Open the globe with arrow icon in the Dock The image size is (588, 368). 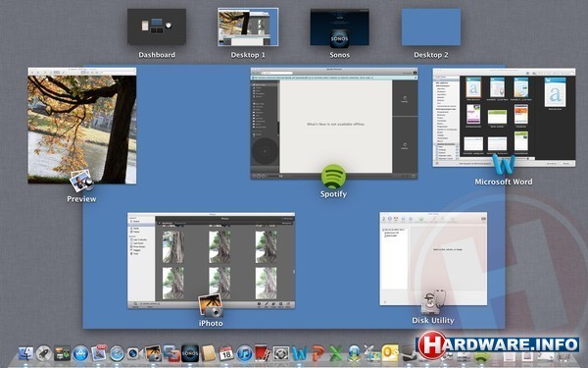354,353
